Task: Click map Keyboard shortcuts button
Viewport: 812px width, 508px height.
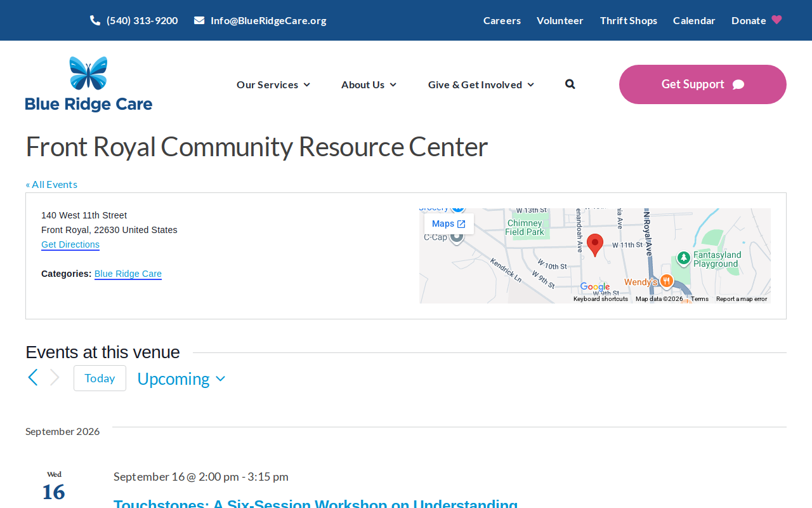Action: coord(601,299)
